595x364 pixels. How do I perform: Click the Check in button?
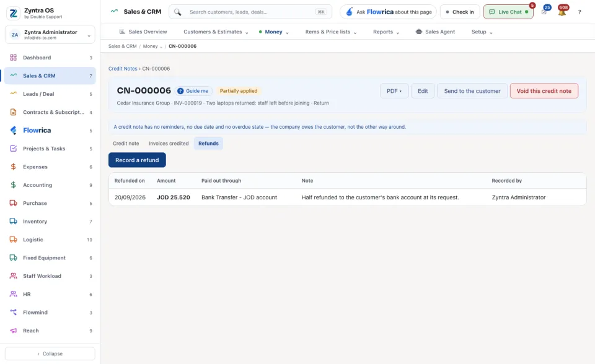(460, 12)
